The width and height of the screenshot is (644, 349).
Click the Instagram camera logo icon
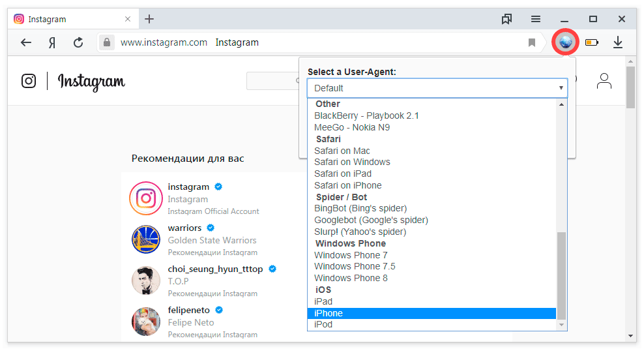tap(29, 81)
